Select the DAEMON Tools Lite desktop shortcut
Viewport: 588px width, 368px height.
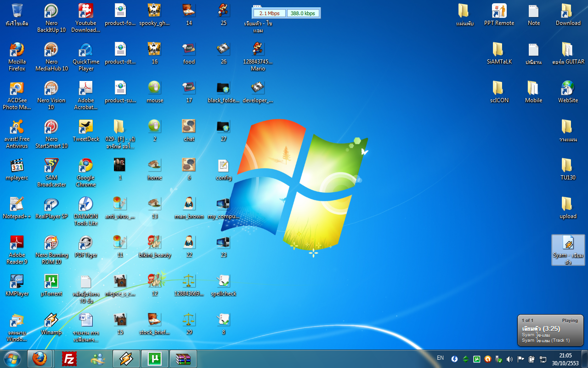pos(86,211)
